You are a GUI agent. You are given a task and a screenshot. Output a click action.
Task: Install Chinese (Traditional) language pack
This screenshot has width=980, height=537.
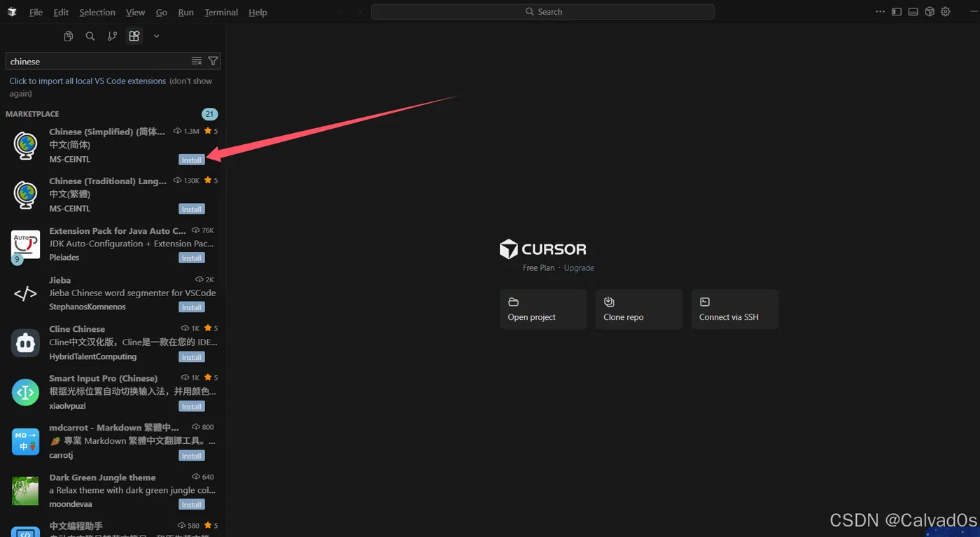(x=192, y=209)
